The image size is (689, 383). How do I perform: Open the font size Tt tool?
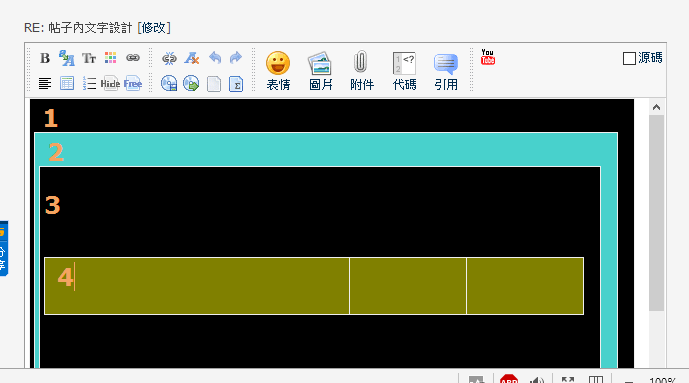(89, 58)
